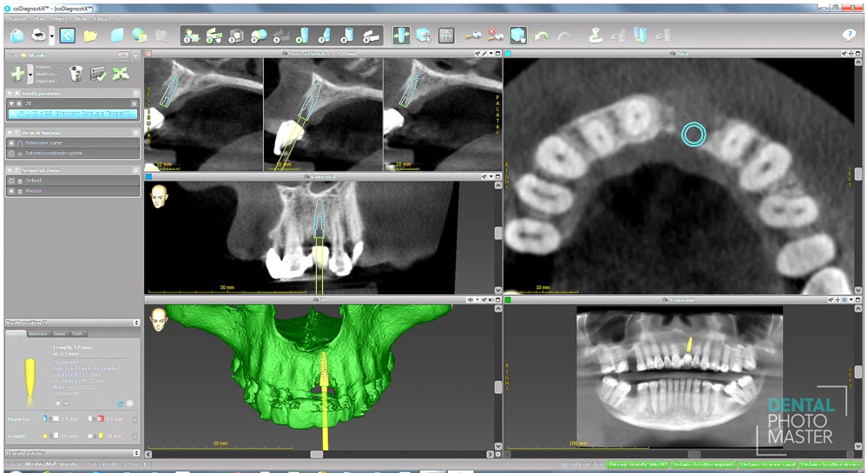This screenshot has height=473, width=868.
Task: Expand the View definition section chevron
Action: pos(135,133)
